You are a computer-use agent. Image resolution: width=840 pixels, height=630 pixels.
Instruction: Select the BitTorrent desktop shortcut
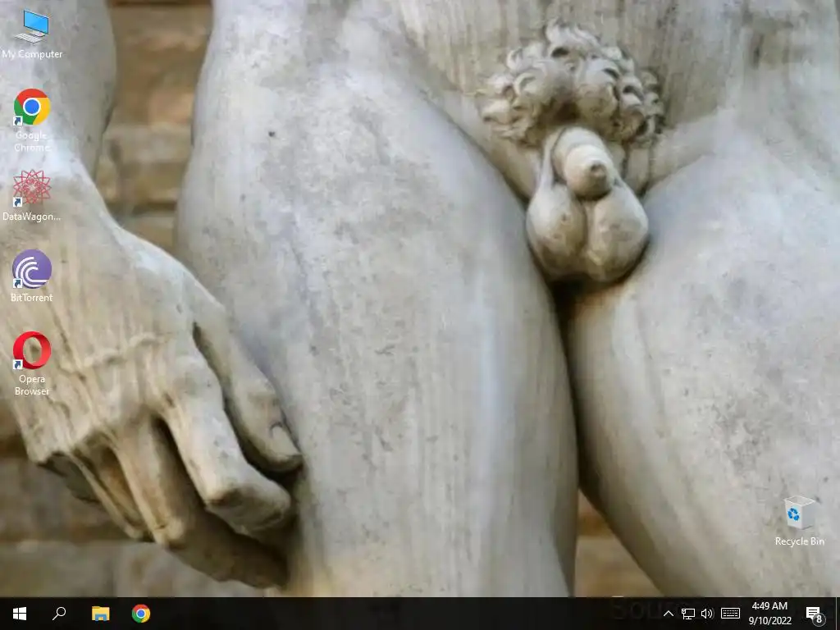(32, 276)
